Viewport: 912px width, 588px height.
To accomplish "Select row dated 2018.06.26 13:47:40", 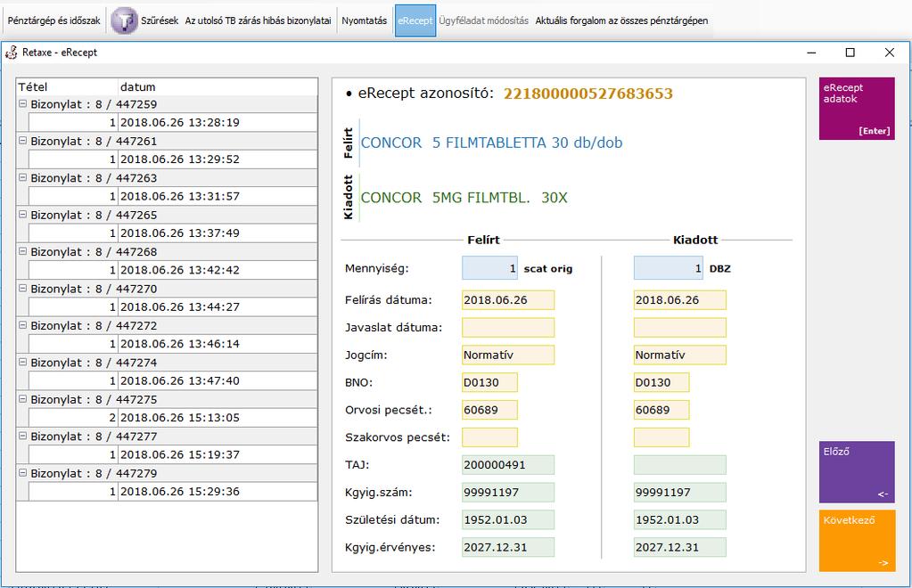I will coord(173,380).
